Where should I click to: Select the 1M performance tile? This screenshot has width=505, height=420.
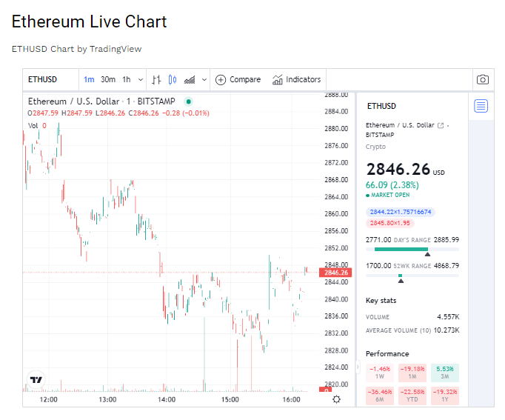[x=412, y=373]
